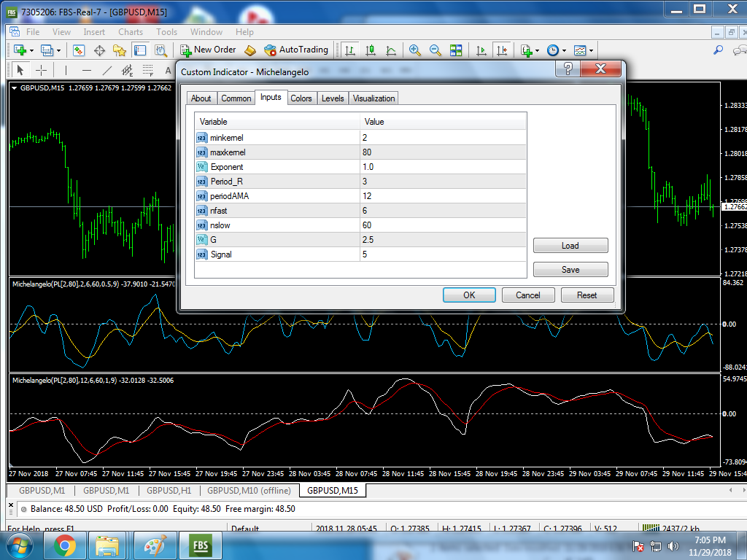Open Google Chrome from the taskbar
This screenshot has width=747, height=560.
[64, 545]
